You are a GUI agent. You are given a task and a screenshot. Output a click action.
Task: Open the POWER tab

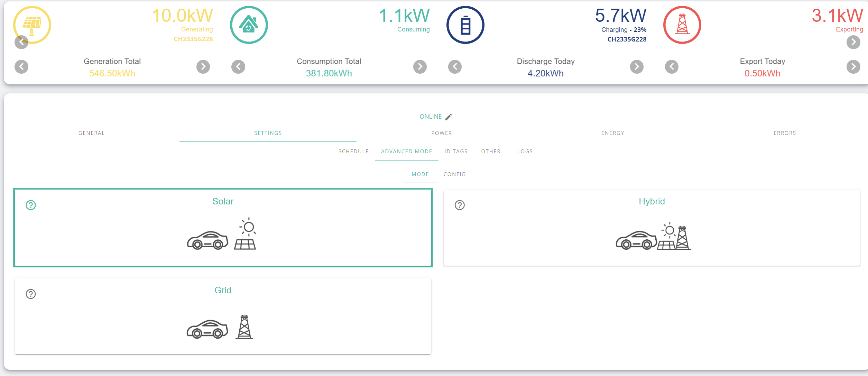click(x=442, y=133)
